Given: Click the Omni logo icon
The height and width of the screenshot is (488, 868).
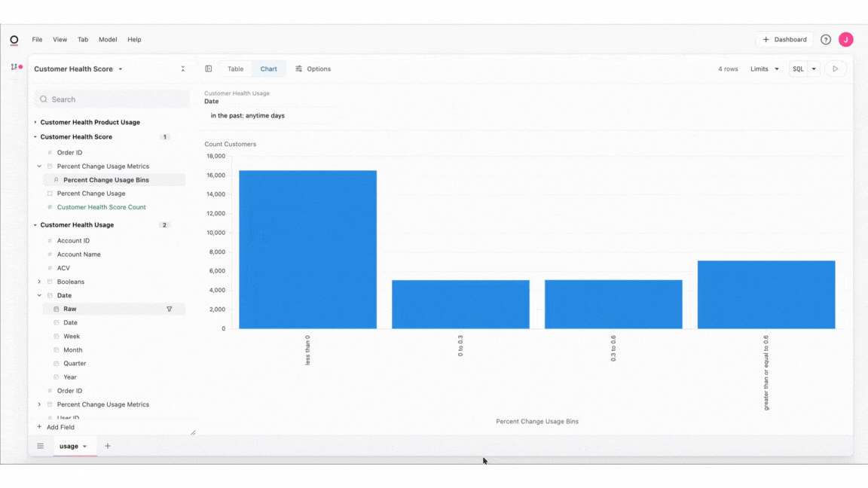Looking at the screenshot, I should tap(14, 40).
